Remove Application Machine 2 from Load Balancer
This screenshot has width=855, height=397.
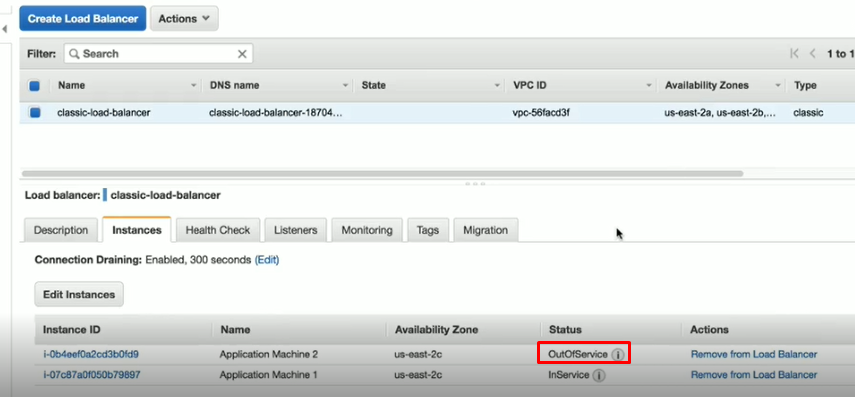pos(754,354)
